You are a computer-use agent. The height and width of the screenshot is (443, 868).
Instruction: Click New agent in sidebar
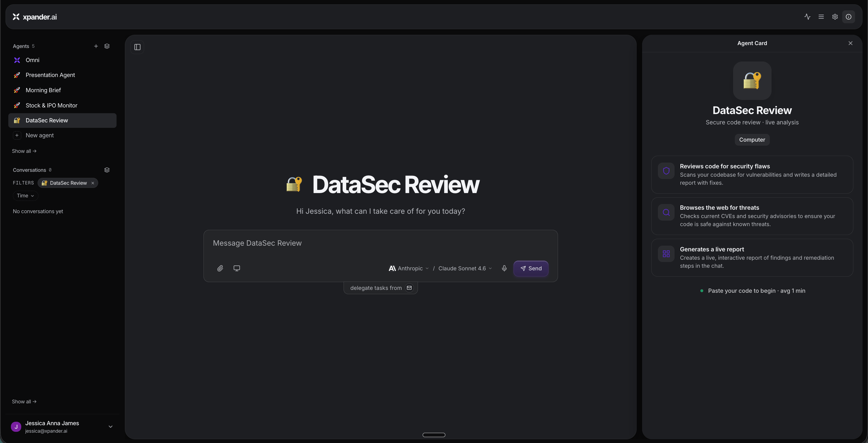point(62,135)
